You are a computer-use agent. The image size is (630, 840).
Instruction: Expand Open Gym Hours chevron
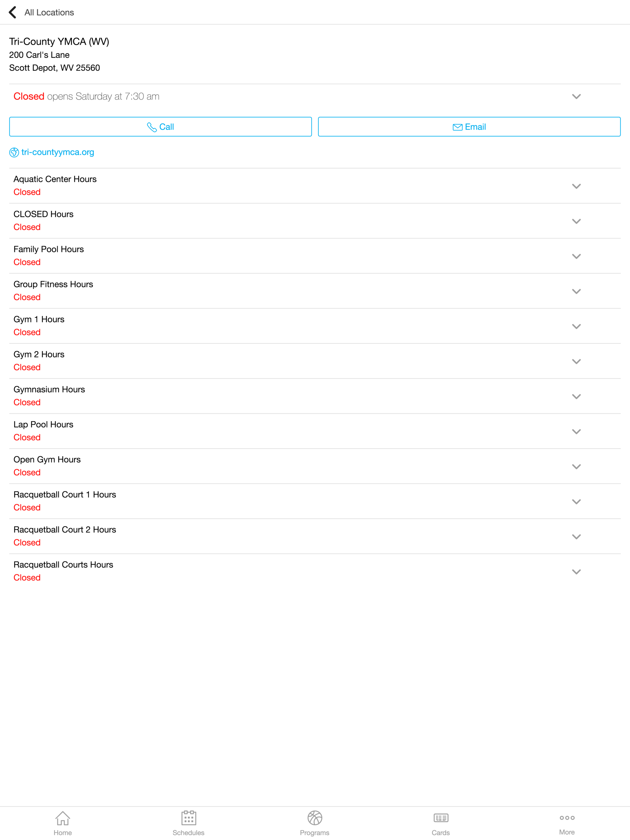(x=576, y=467)
